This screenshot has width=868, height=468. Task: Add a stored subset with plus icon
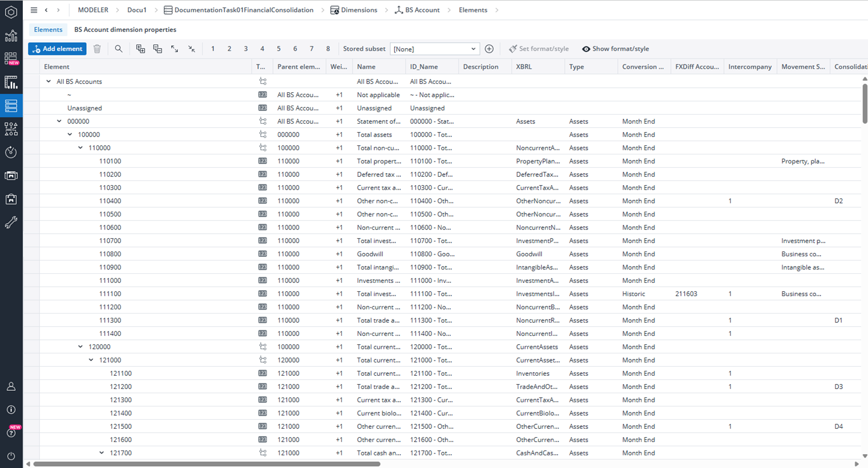489,49
